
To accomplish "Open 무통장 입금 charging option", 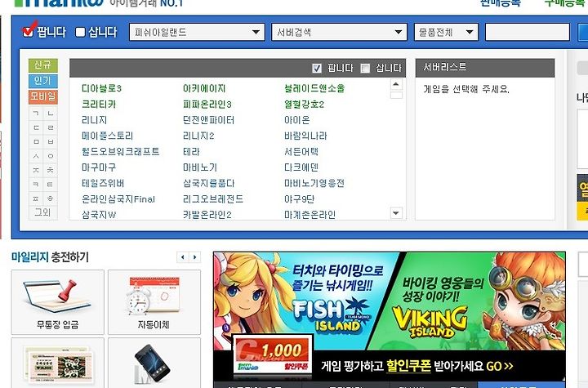I will (x=58, y=302).
